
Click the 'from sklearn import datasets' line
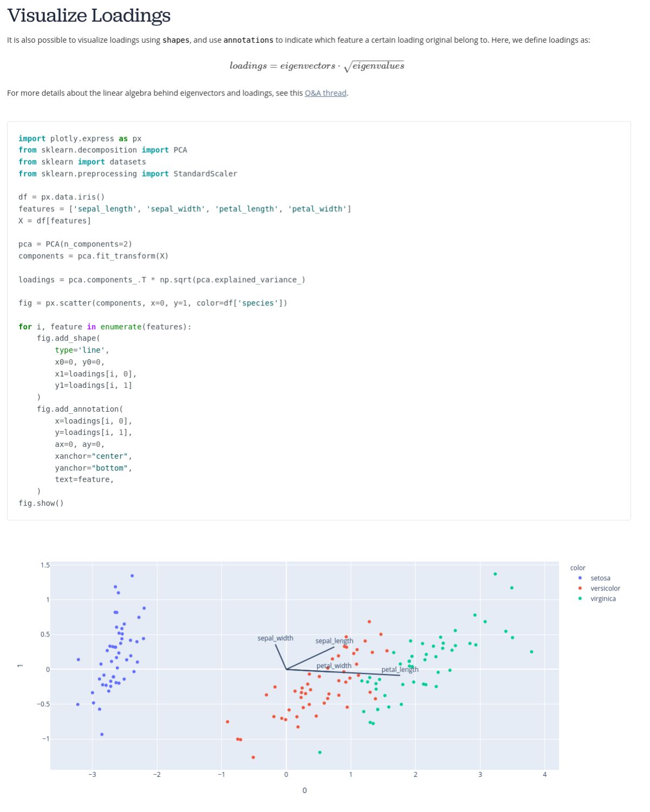[x=82, y=162]
